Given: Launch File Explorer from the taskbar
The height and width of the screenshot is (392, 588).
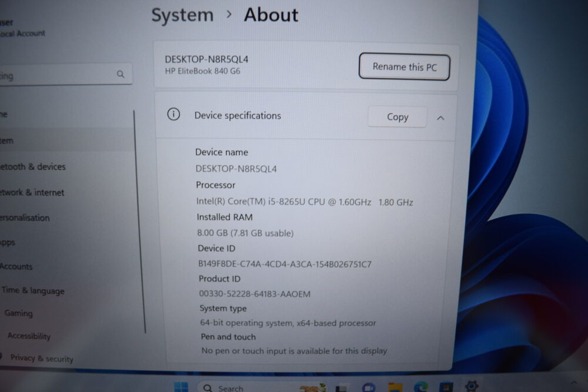Looking at the screenshot, I should point(395,387).
